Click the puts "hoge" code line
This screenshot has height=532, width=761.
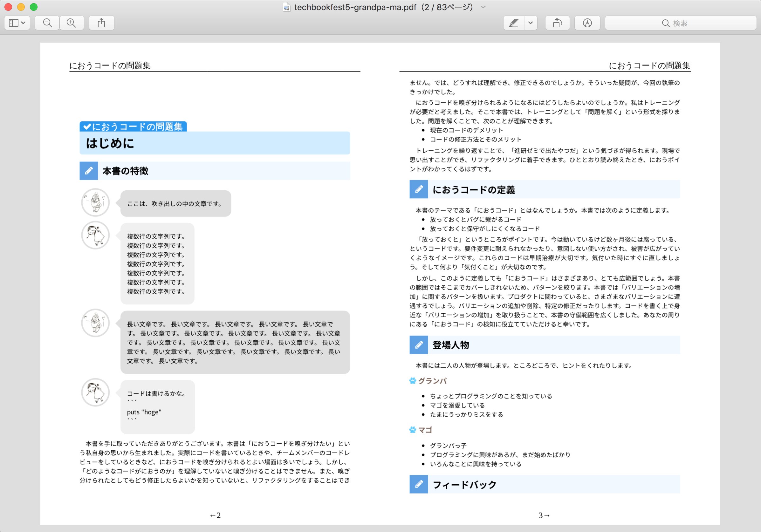(x=144, y=412)
